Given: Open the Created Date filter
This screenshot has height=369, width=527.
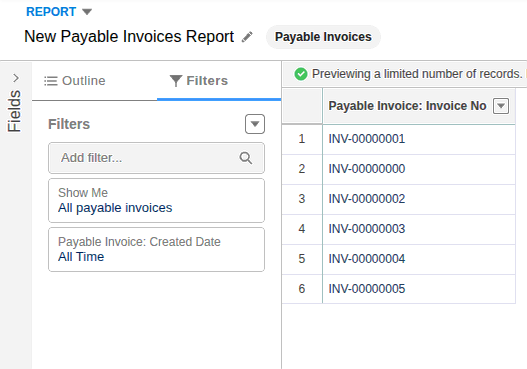Looking at the screenshot, I should 156,249.
